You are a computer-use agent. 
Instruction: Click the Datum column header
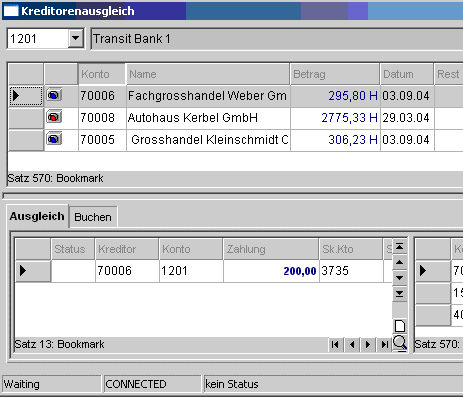[407, 74]
